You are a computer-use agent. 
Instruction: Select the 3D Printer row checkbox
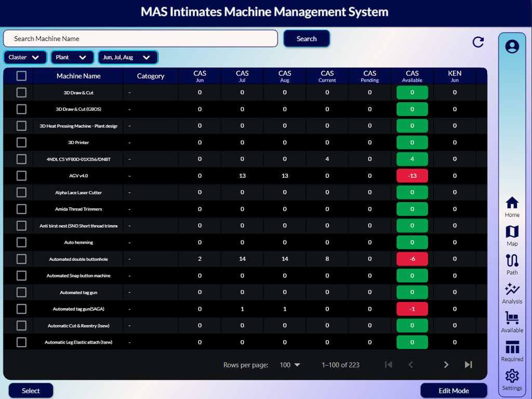(21, 142)
